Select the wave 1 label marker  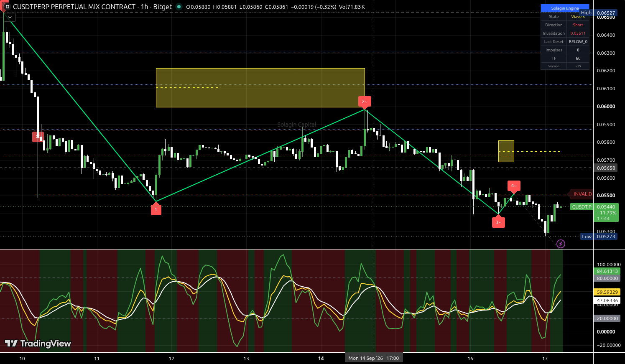(156, 209)
